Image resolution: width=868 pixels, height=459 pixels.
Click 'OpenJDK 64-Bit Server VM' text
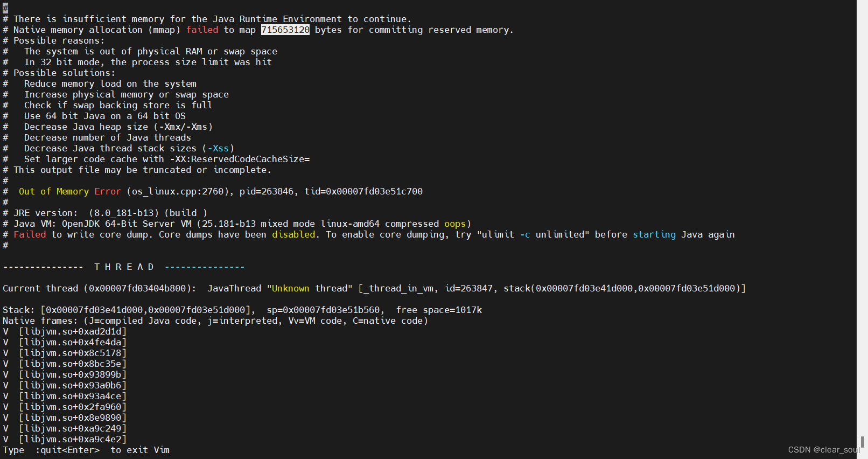pos(127,224)
